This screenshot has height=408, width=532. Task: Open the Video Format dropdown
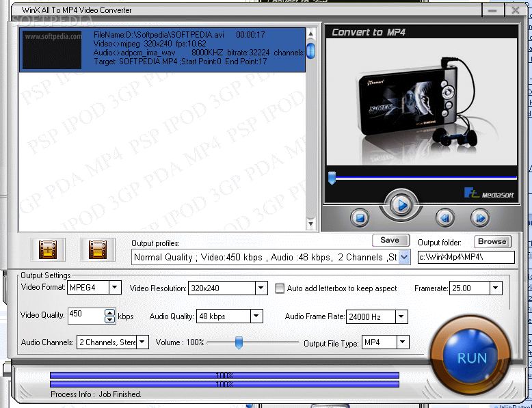[x=115, y=288]
